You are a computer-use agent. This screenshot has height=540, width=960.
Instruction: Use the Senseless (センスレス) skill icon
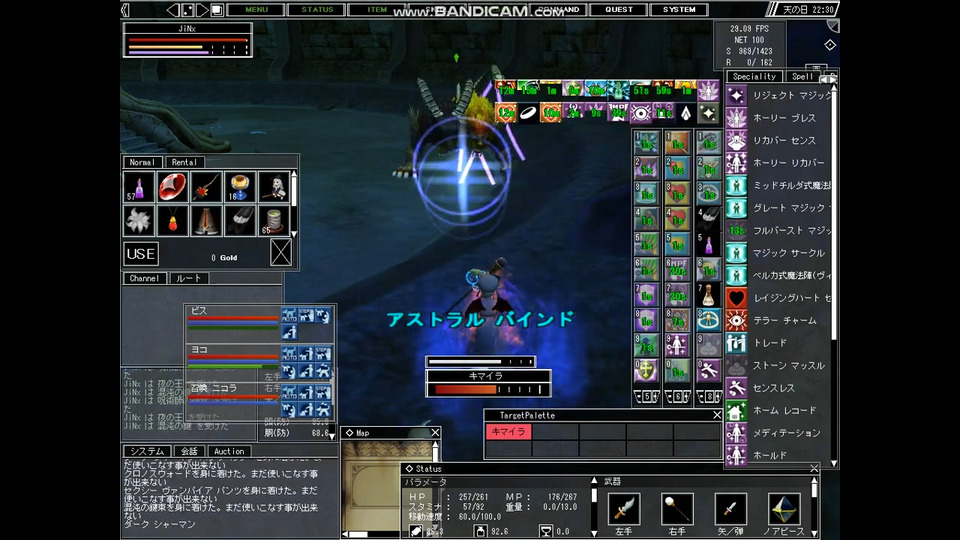(736, 388)
